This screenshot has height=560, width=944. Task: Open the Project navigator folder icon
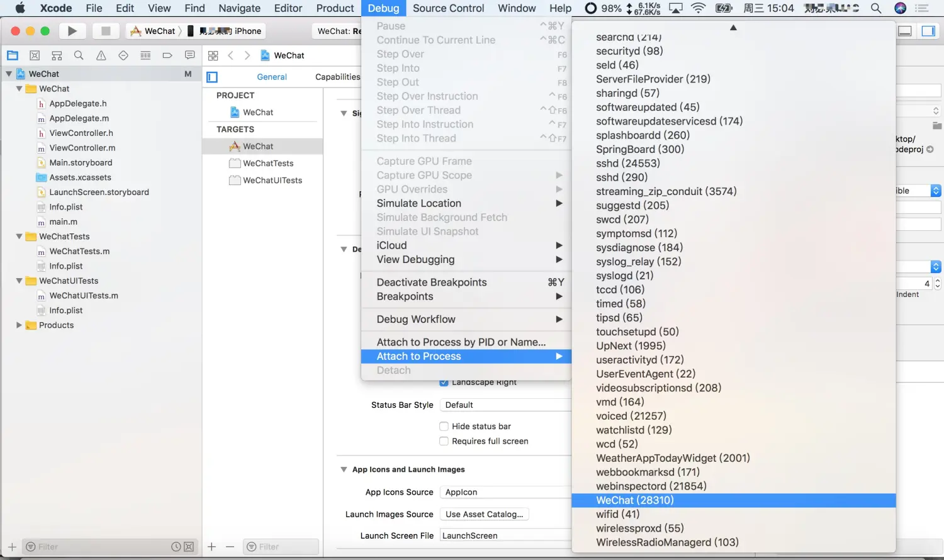[13, 55]
